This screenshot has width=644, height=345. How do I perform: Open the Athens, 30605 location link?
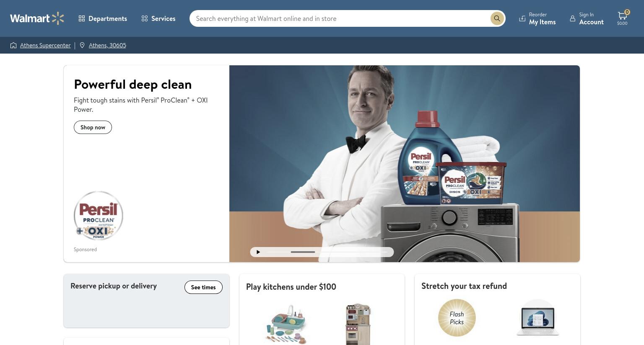[107, 45]
